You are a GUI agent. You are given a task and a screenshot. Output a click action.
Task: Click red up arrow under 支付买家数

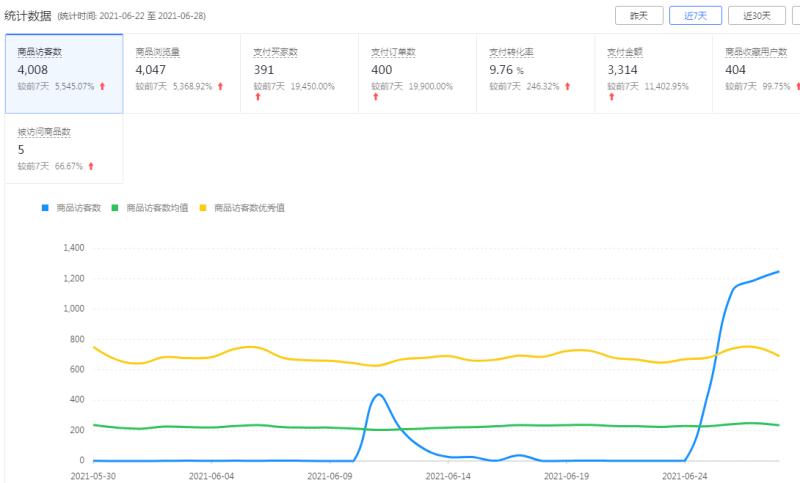(258, 96)
